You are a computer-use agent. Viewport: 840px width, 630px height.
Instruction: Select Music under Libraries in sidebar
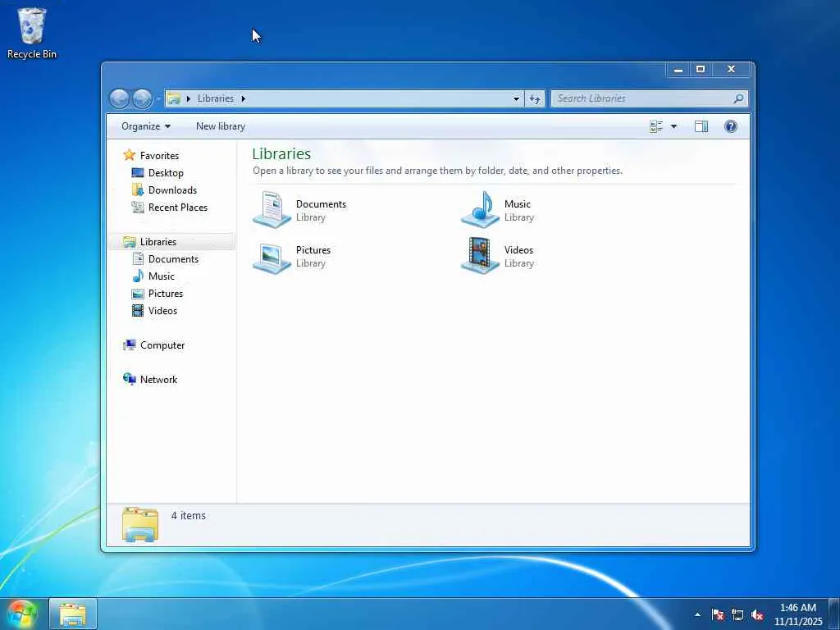click(x=162, y=276)
